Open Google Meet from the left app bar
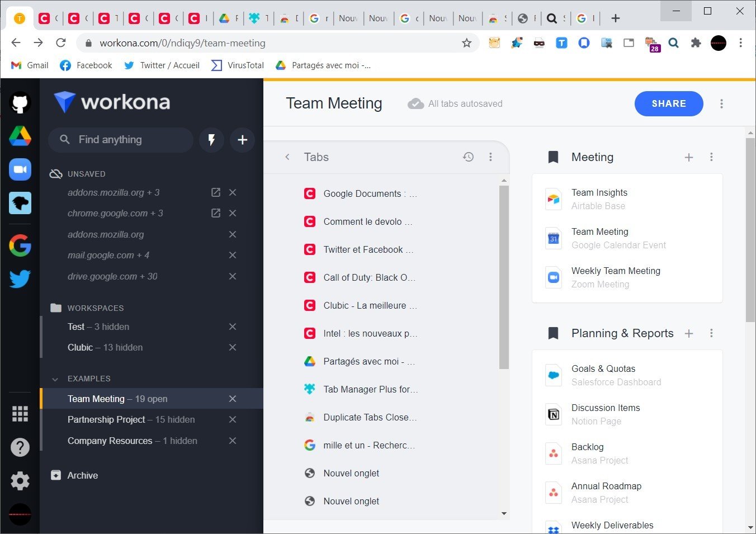This screenshot has width=756, height=534. 20,169
